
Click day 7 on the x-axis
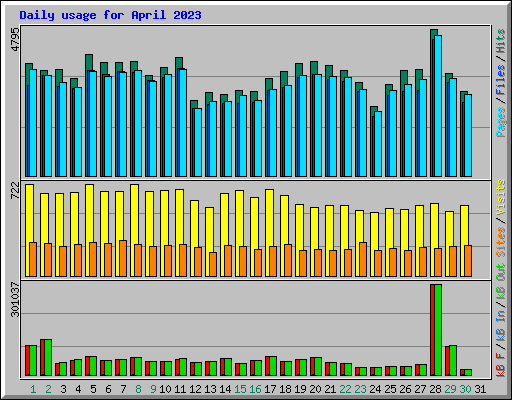click(123, 389)
